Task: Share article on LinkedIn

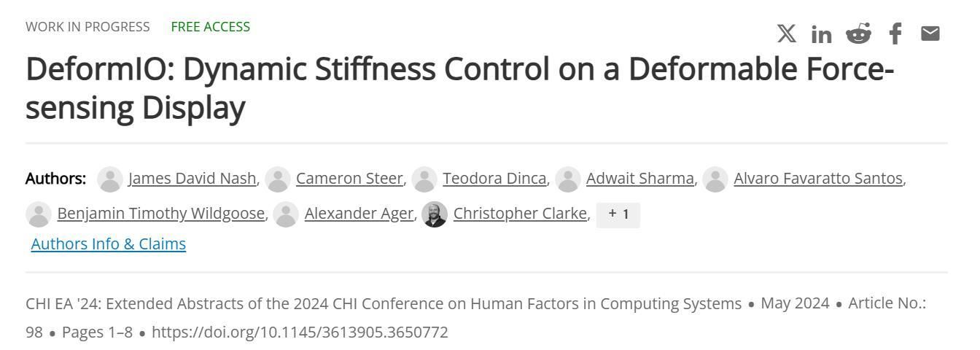Action: [822, 34]
